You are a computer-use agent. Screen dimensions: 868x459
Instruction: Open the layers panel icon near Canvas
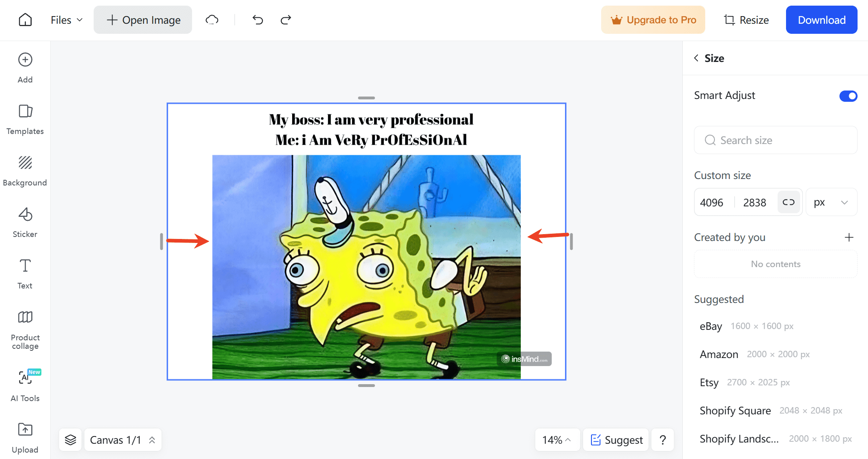[x=70, y=440]
